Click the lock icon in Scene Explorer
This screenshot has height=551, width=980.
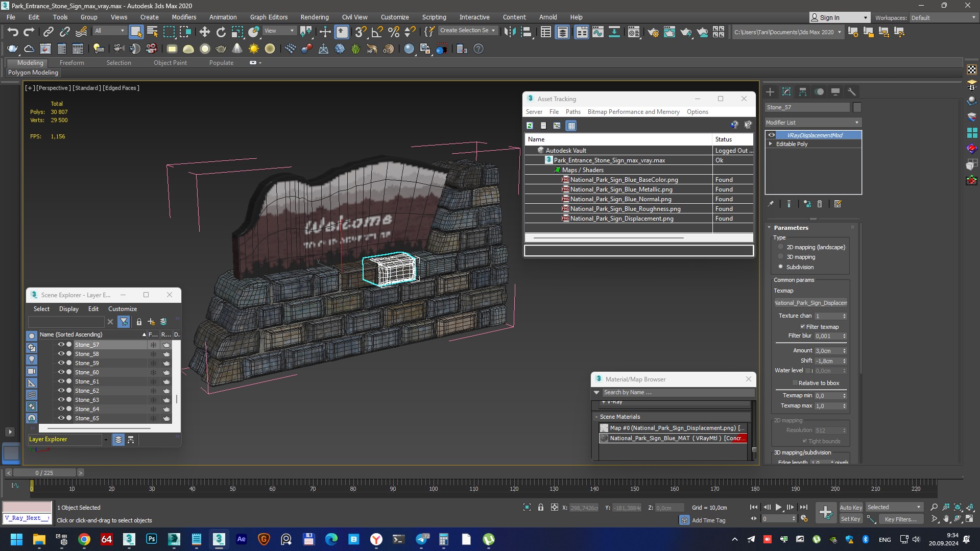point(139,322)
